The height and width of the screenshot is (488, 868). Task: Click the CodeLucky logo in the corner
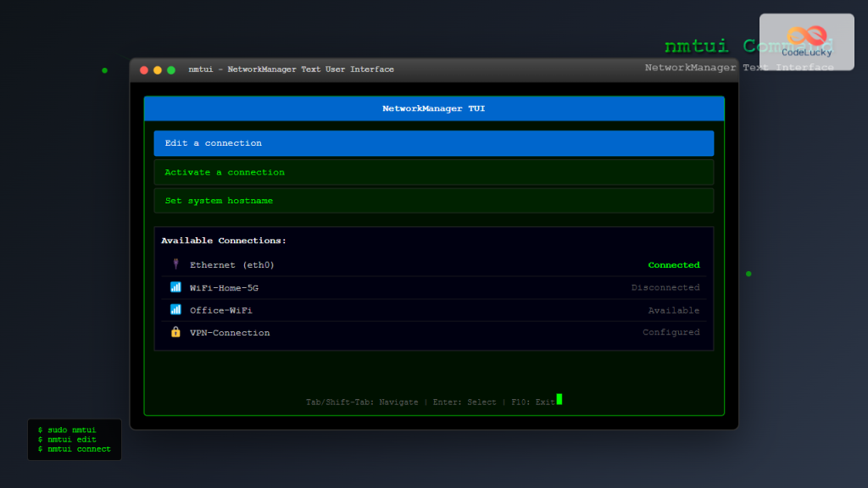point(805,40)
